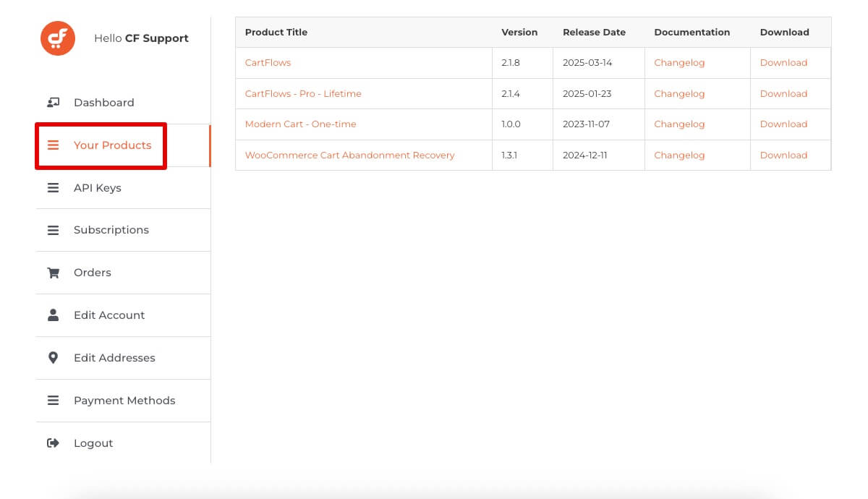868x499 pixels.
Task: View Changelog for CartFlows 2.1.8
Action: [679, 63]
